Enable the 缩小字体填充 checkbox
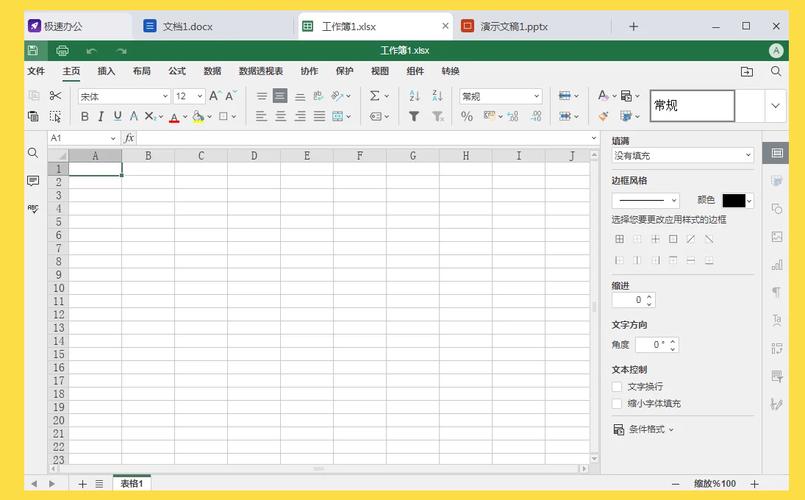This screenshot has height=500, width=805. point(617,403)
